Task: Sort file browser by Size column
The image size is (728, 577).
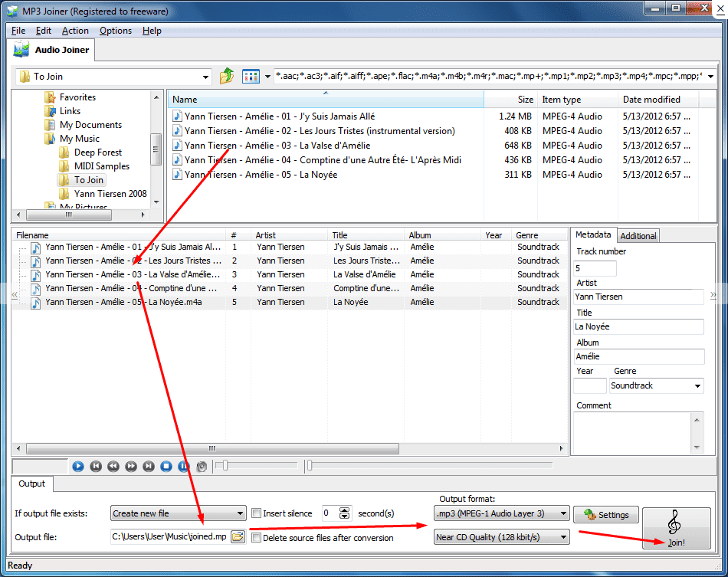Action: (510, 100)
